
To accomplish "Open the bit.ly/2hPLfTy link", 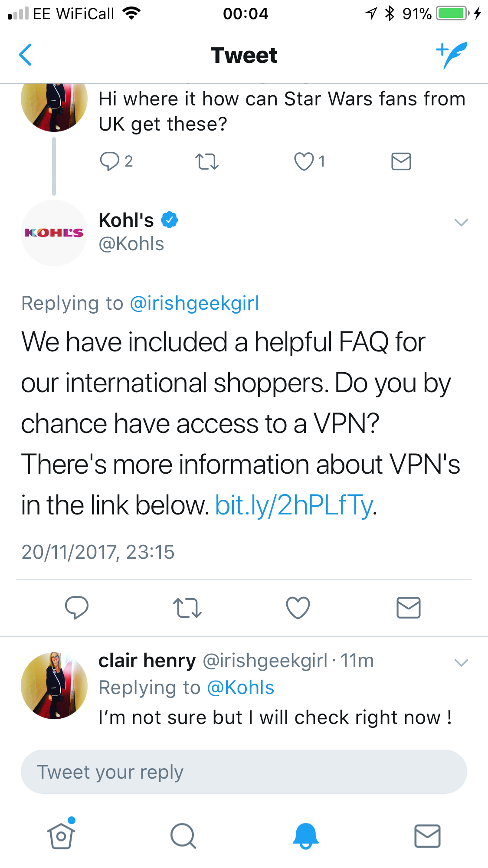I will (x=294, y=505).
